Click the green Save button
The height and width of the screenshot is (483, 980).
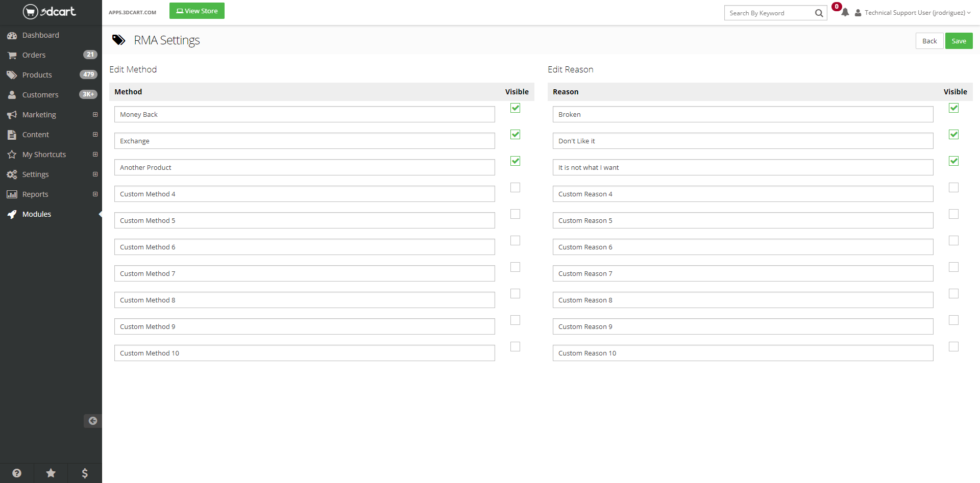959,41
